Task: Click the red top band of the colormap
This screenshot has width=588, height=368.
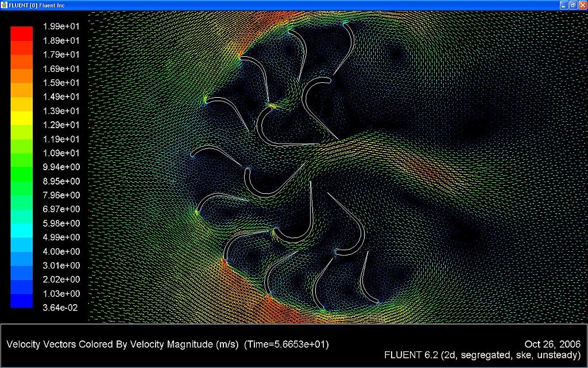Action: (x=21, y=33)
